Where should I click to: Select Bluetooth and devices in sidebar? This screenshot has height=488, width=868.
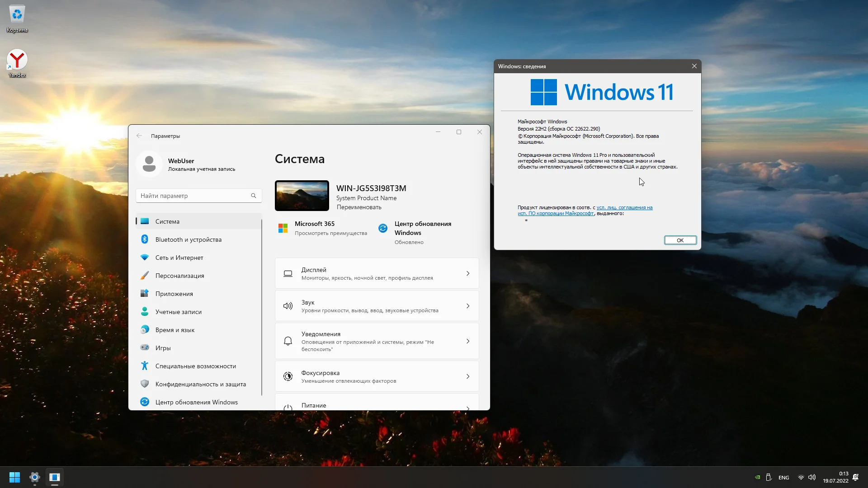[188, 239]
